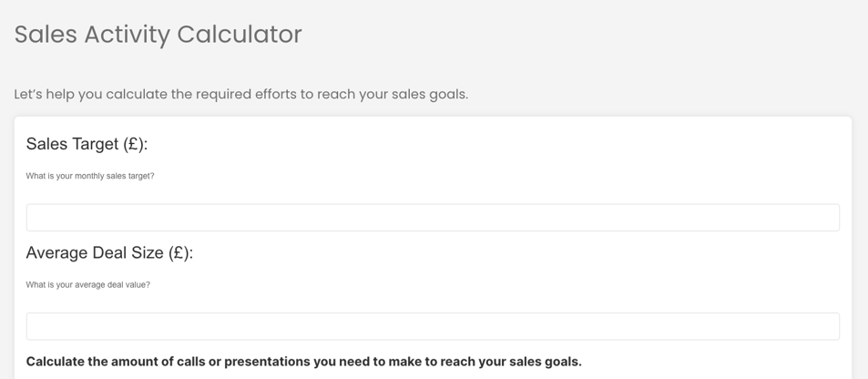Click 'What is your monthly sales target?' hint
The image size is (868, 379).
[90, 176]
